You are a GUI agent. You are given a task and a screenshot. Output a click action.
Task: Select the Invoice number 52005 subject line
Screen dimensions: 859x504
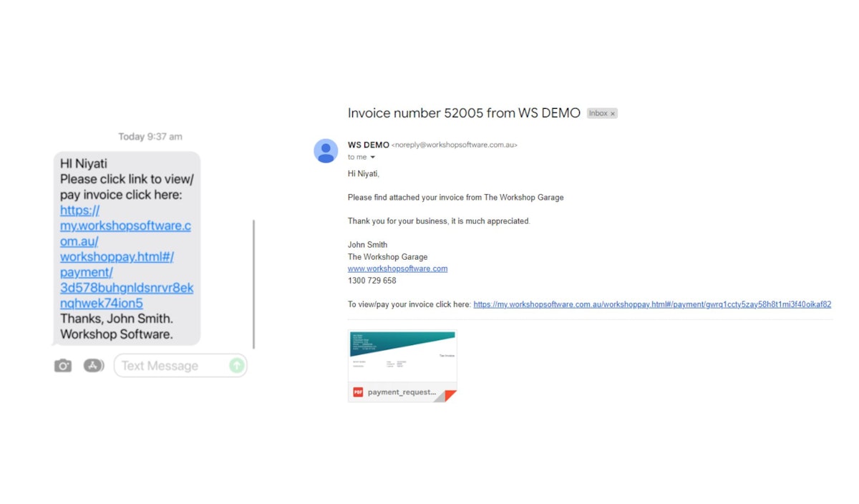tap(463, 113)
